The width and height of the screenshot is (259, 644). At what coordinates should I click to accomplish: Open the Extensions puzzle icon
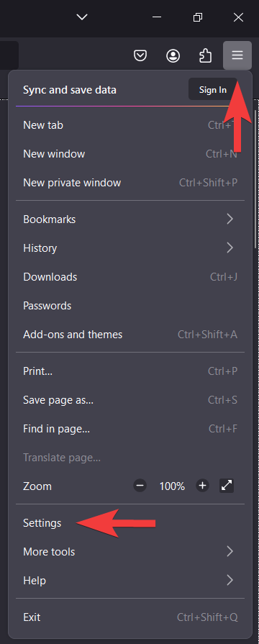(x=205, y=55)
